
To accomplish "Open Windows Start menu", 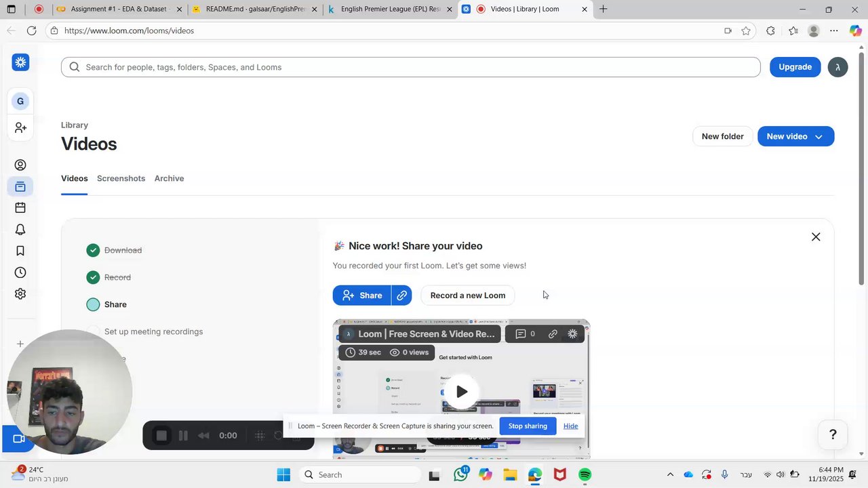I will tap(283, 474).
